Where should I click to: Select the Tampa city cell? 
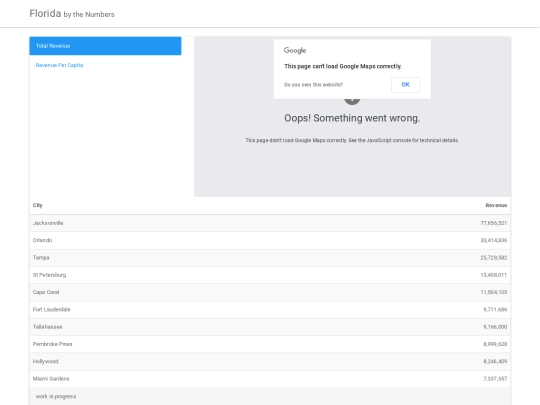41,258
